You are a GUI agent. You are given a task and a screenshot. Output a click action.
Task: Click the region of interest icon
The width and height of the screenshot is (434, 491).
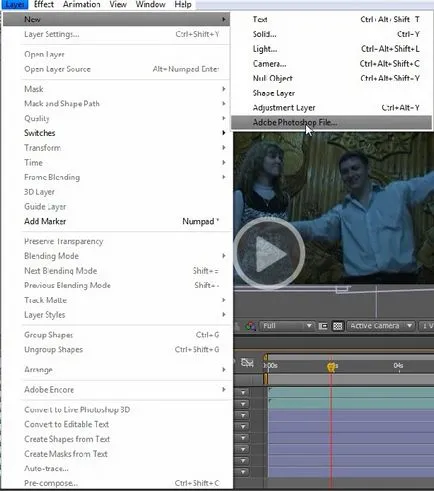click(323, 326)
